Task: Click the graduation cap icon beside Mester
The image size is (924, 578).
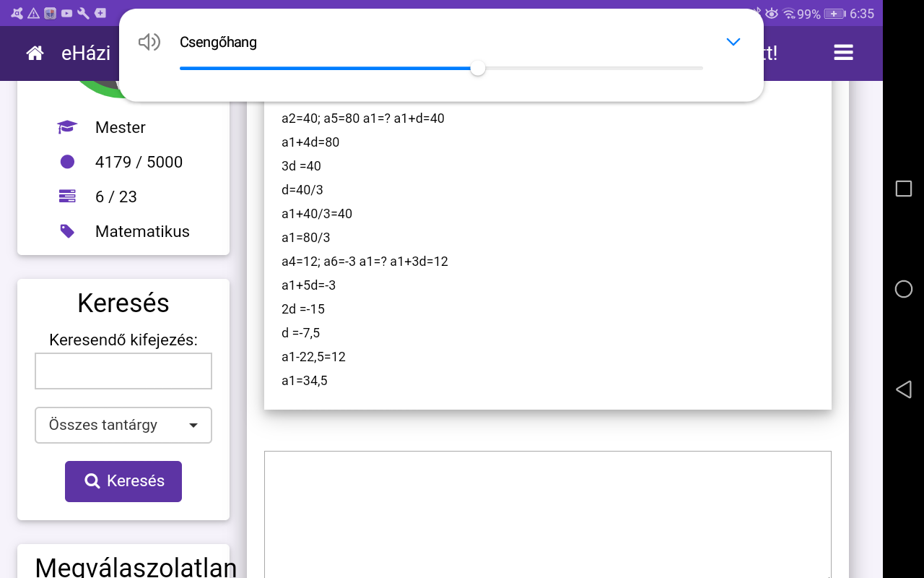Action: coord(67,128)
